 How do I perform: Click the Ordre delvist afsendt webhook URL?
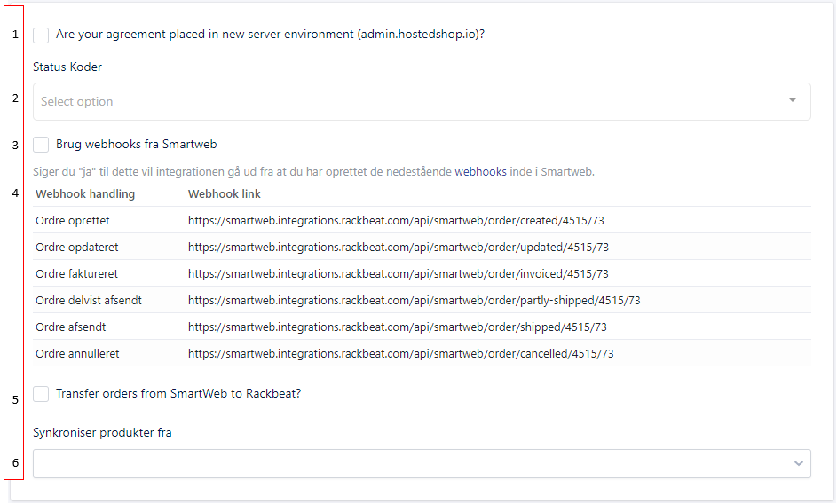[x=415, y=301]
